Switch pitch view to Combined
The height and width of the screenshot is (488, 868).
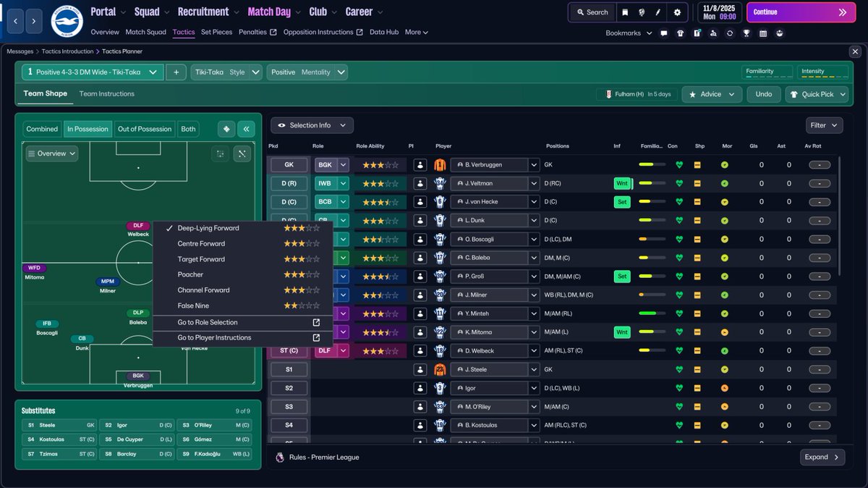coord(42,129)
